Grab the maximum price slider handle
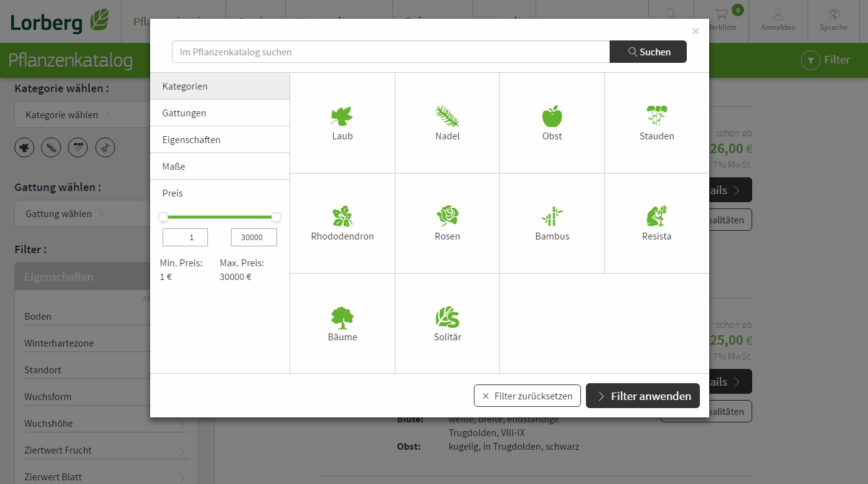Screen dimensions: 868x484 tap(276, 217)
